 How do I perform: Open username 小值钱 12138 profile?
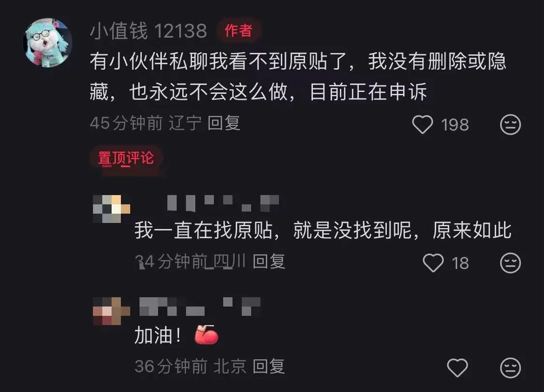click(148, 30)
